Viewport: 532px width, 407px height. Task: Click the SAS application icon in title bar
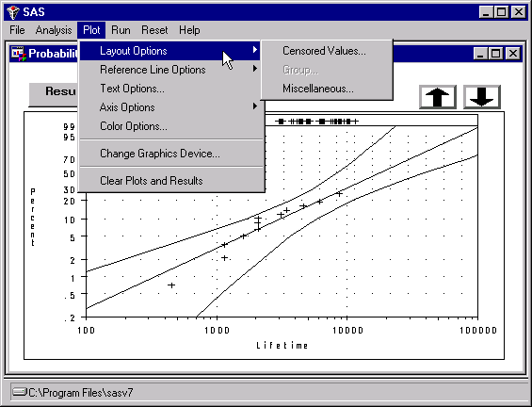click(x=13, y=12)
